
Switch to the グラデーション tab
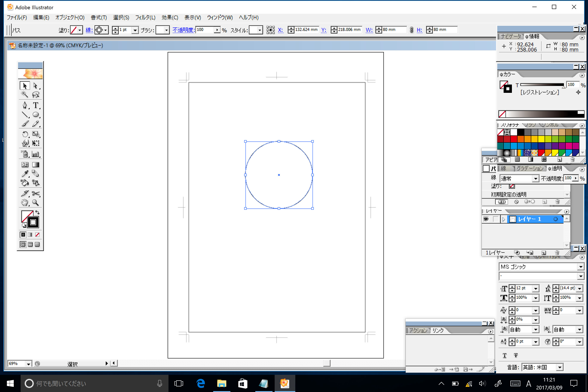click(530, 168)
